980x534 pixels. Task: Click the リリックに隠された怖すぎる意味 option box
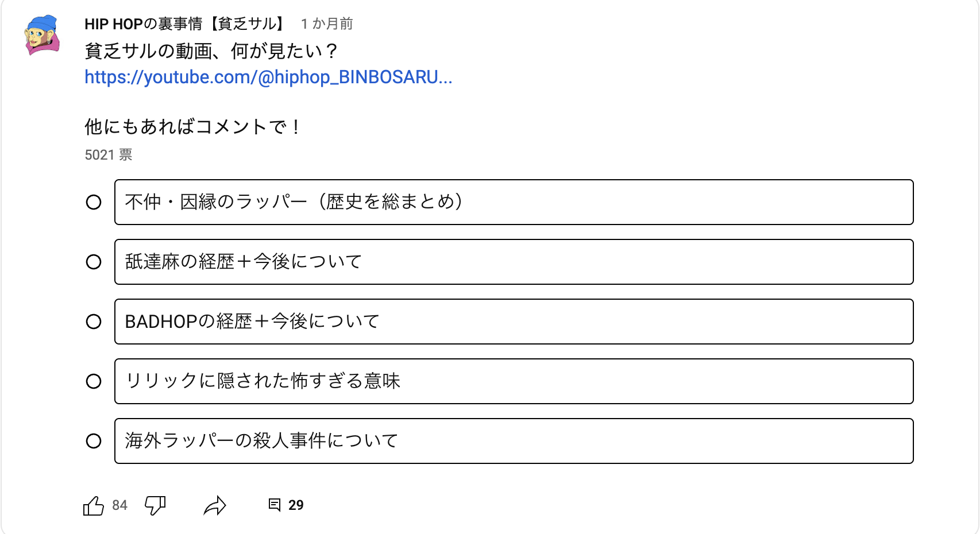point(514,381)
